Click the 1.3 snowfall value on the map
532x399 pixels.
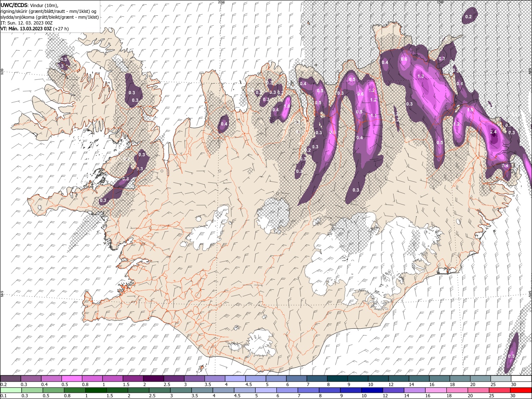(x=420, y=76)
